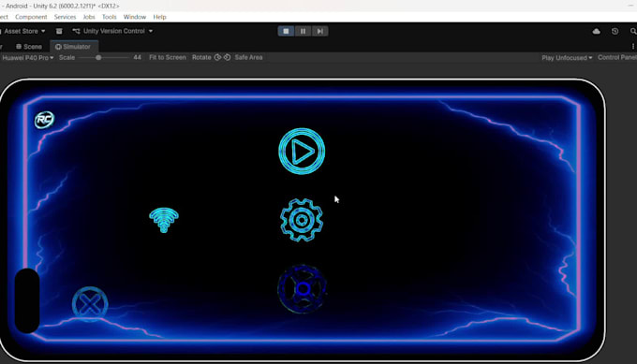Click the Scale slider handle
The image size is (637, 364).
98,58
